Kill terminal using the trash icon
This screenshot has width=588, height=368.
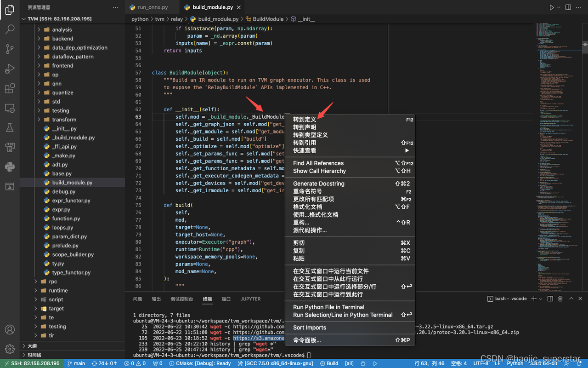pyautogui.click(x=560, y=299)
